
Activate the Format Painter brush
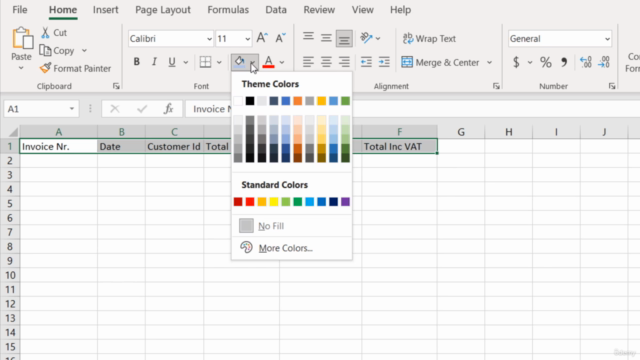coord(45,68)
